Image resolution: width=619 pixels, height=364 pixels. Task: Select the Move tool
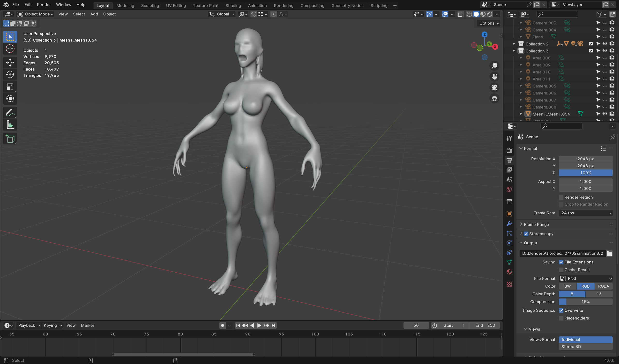coord(10,62)
